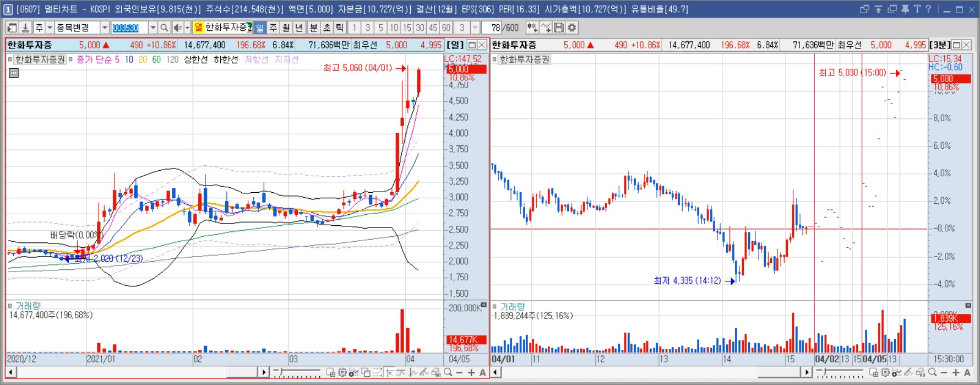Click the plus zoom-in icon under left chart

click(471, 373)
